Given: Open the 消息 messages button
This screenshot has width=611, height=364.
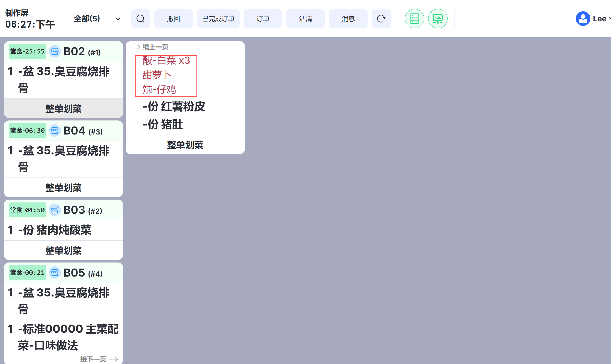Looking at the screenshot, I should click(348, 19).
